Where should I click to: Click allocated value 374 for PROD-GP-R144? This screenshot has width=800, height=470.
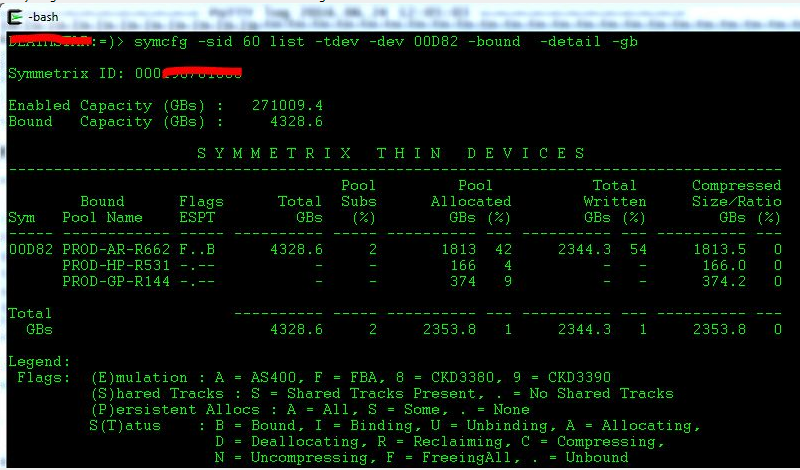click(463, 281)
